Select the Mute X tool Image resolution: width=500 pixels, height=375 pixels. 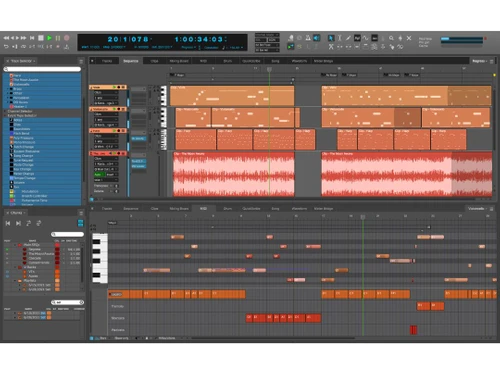[x=409, y=38]
